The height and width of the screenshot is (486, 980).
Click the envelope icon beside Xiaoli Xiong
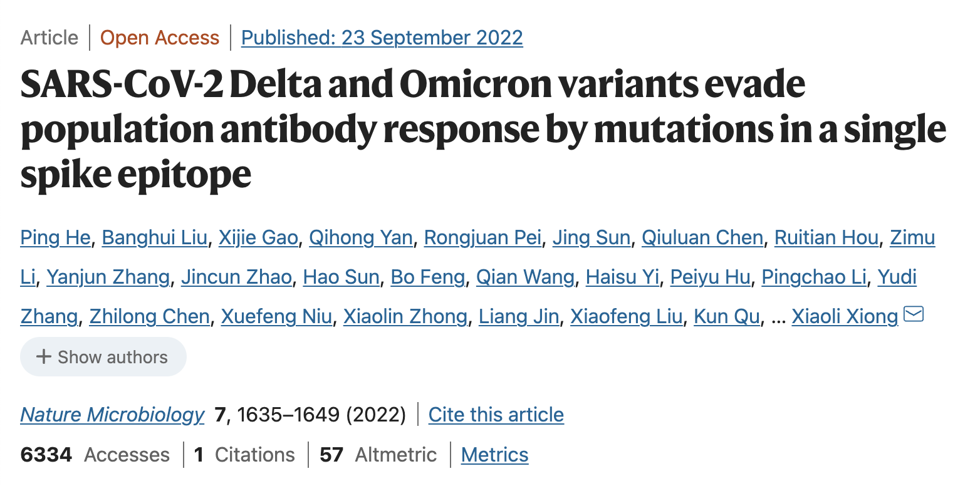click(x=914, y=314)
